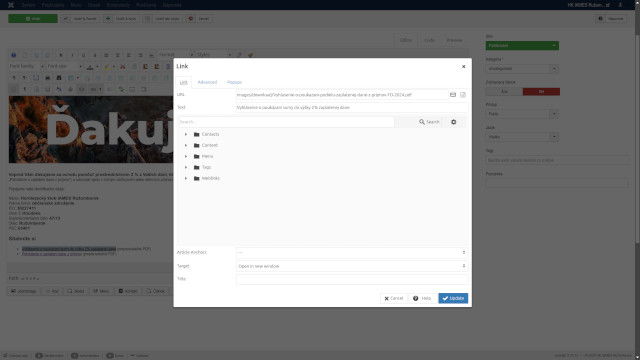
Task: Open the search options gear icon
Action: (x=453, y=122)
